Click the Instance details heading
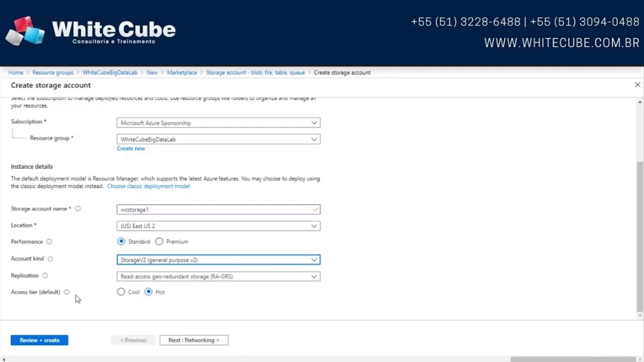This screenshot has width=644, height=362. 32,166
